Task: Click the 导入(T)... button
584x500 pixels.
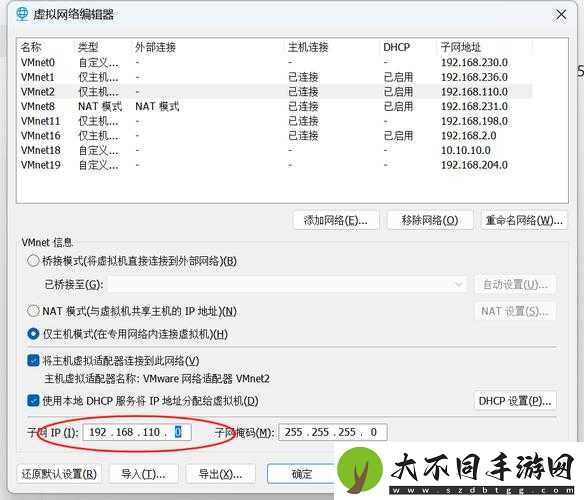Action: tap(143, 474)
